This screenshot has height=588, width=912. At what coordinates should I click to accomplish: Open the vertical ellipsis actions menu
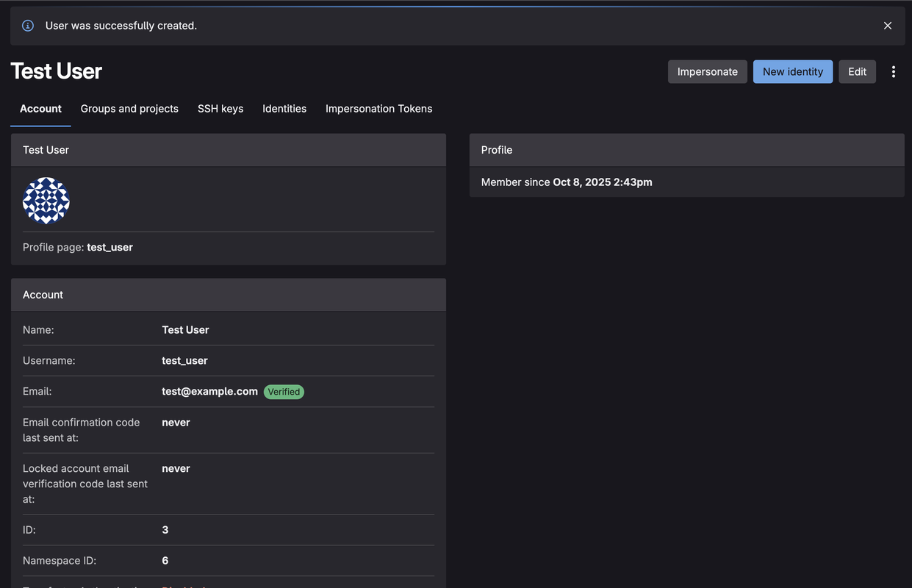893,71
